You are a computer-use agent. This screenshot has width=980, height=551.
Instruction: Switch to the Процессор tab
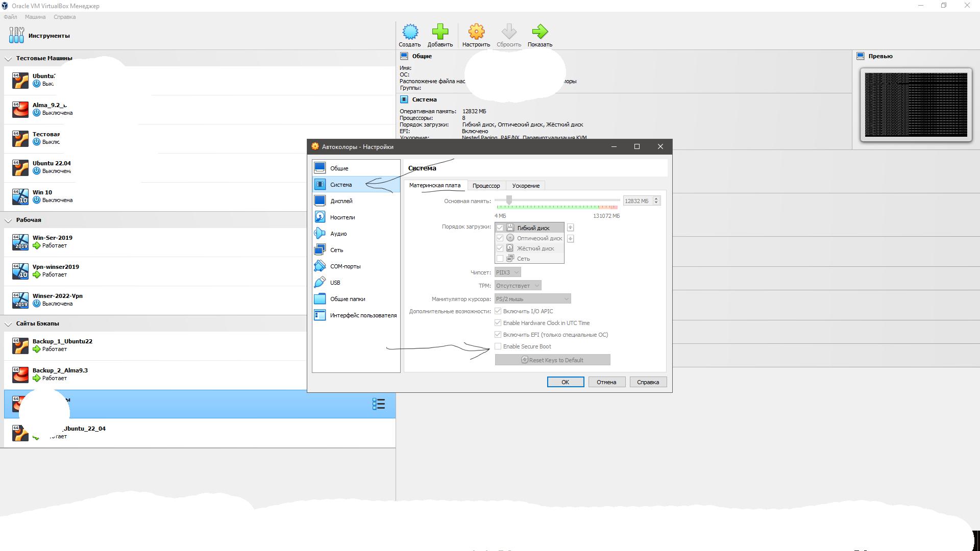coord(486,186)
